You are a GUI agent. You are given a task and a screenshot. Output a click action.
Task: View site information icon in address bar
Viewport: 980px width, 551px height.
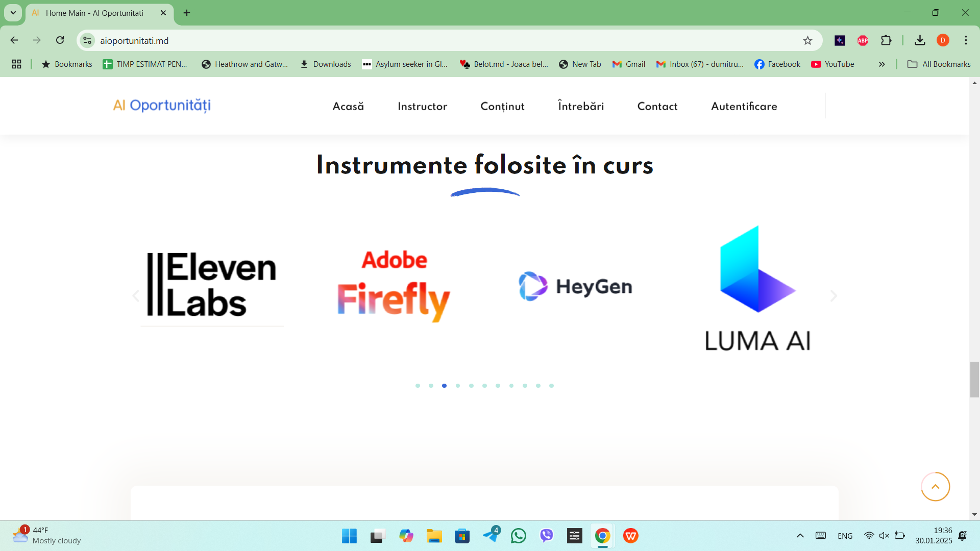tap(88, 40)
